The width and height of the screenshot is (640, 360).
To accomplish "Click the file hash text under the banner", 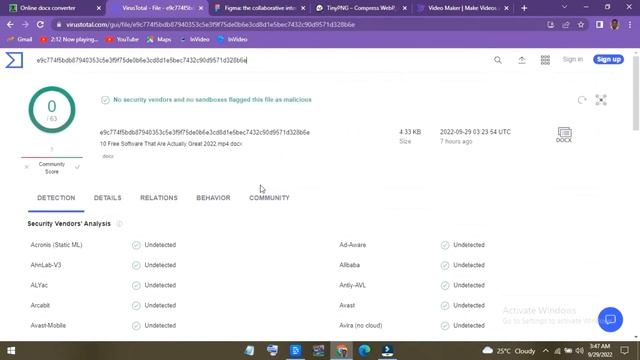I will 205,132.
